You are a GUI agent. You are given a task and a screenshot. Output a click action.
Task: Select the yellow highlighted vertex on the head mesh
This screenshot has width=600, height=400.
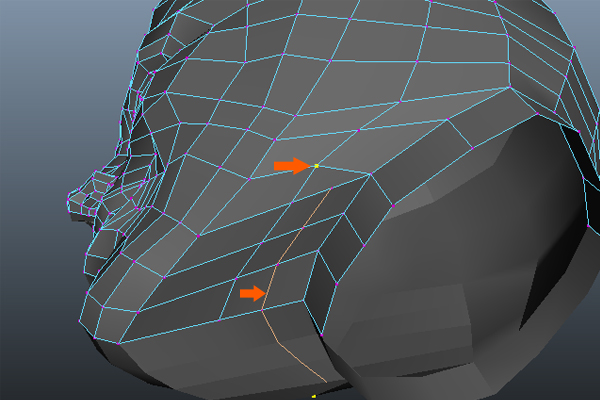(316, 166)
